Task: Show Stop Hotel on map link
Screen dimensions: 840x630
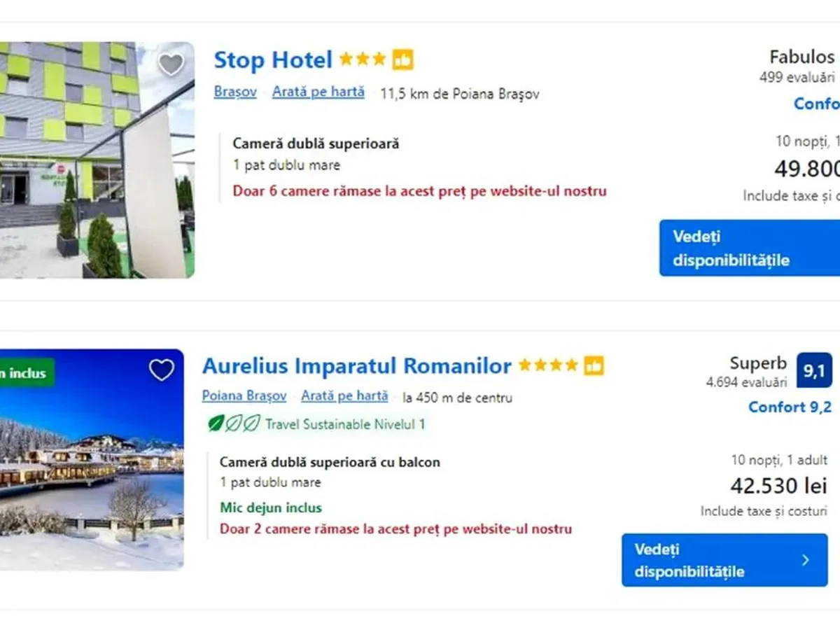Action: (318, 92)
